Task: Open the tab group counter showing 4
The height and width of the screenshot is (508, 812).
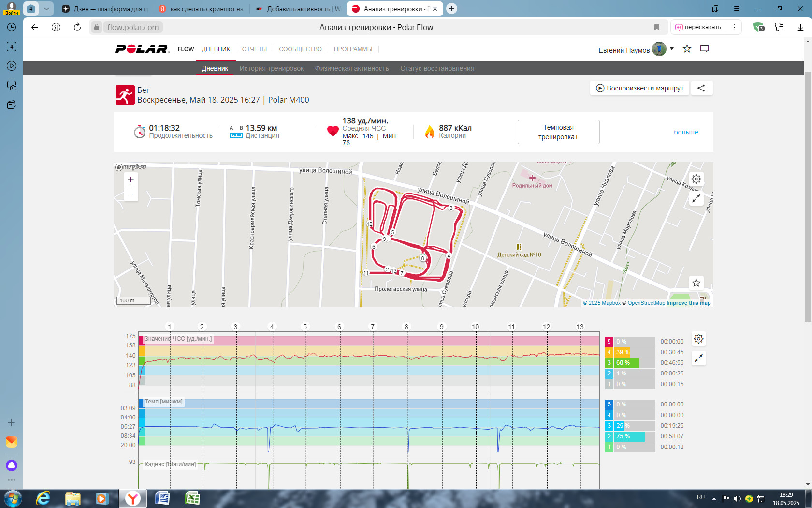Action: (31, 9)
